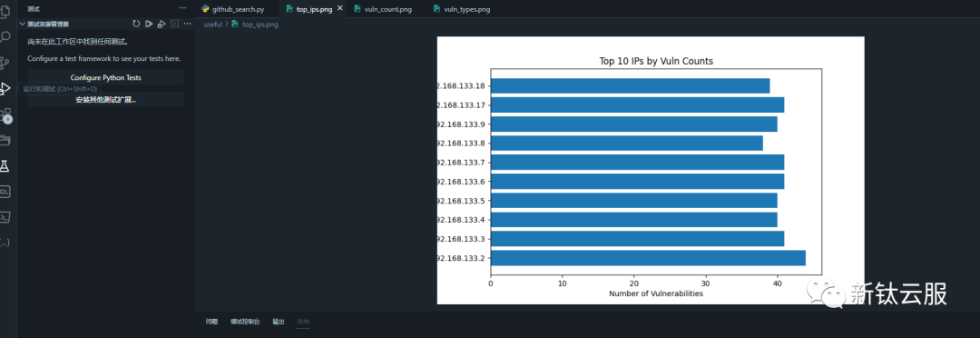Screen dimensions: 980x338
Task: Click the Python file icon on github_search.py tab
Action: coord(205,9)
